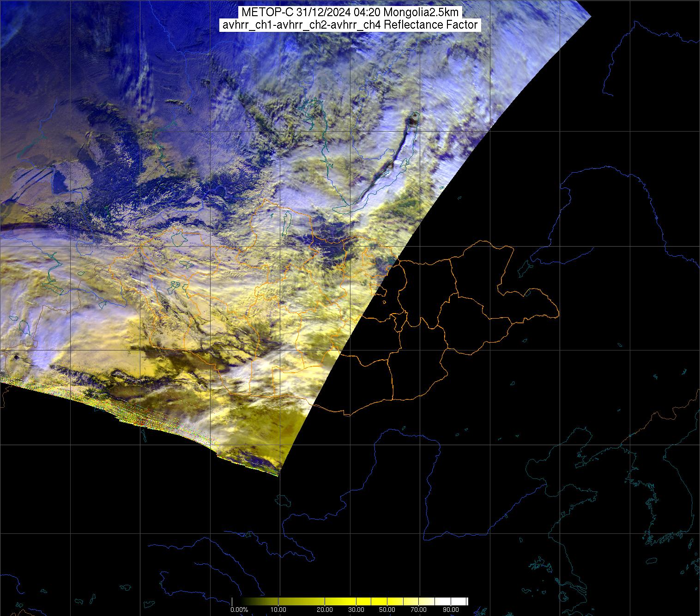
Task: Click the '30.00' color scale label
Action: coord(356,610)
